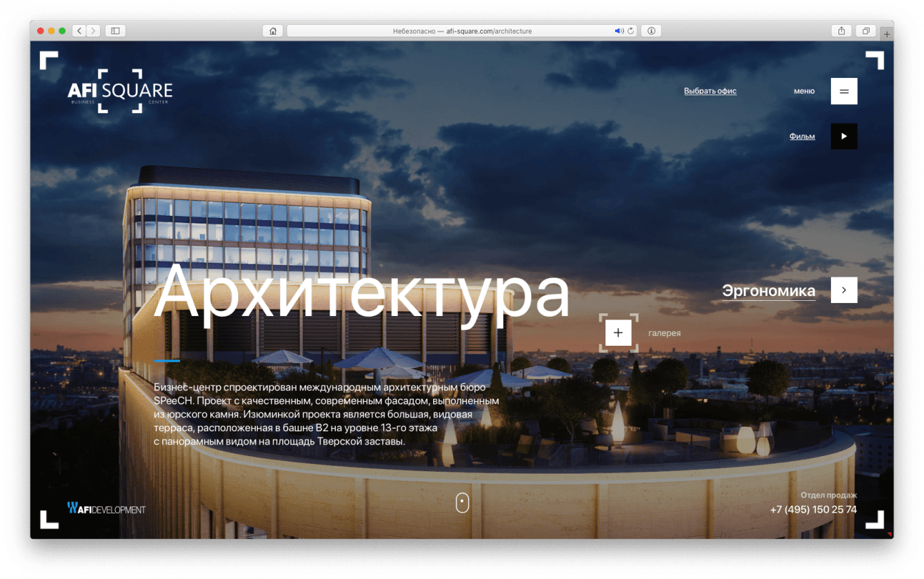Click the scroll-down mouse indicator

[463, 502]
